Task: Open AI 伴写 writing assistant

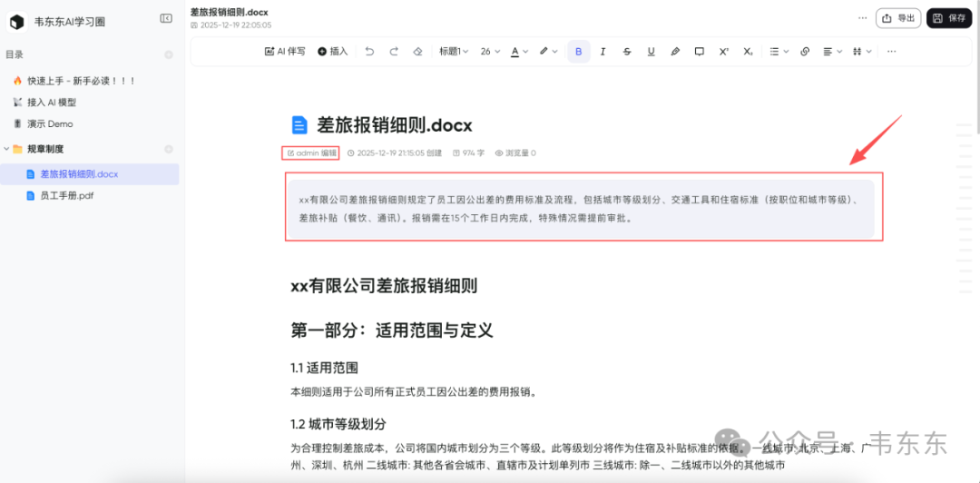Action: click(x=285, y=52)
